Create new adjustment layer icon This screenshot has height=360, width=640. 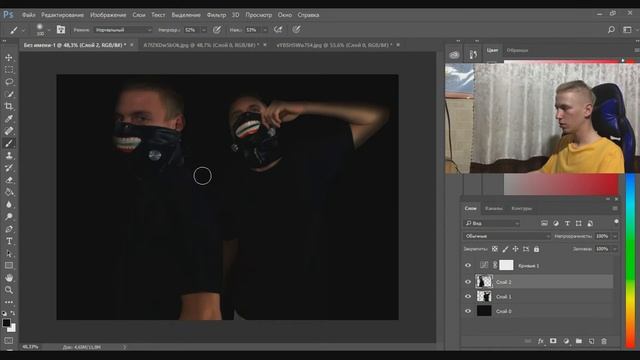566,341
